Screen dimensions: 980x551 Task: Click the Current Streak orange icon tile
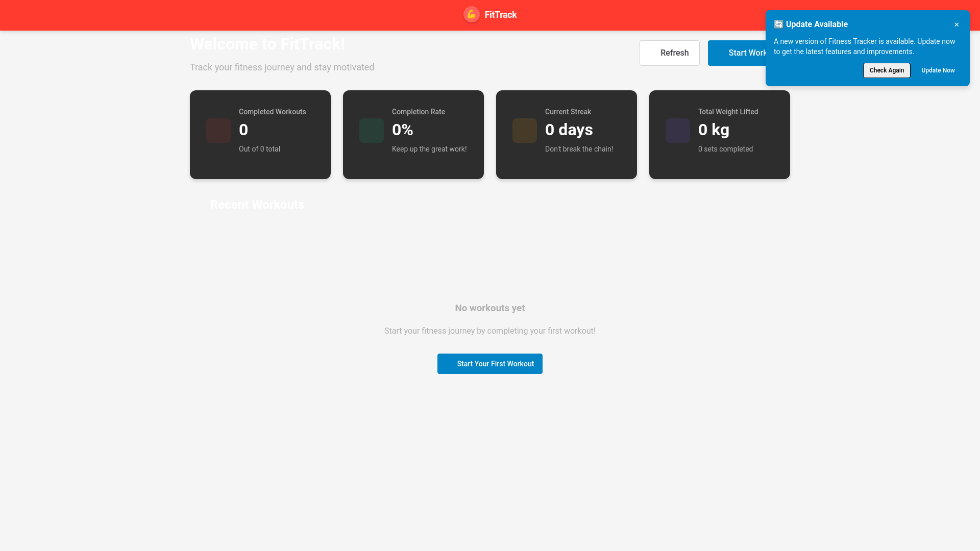click(x=525, y=131)
